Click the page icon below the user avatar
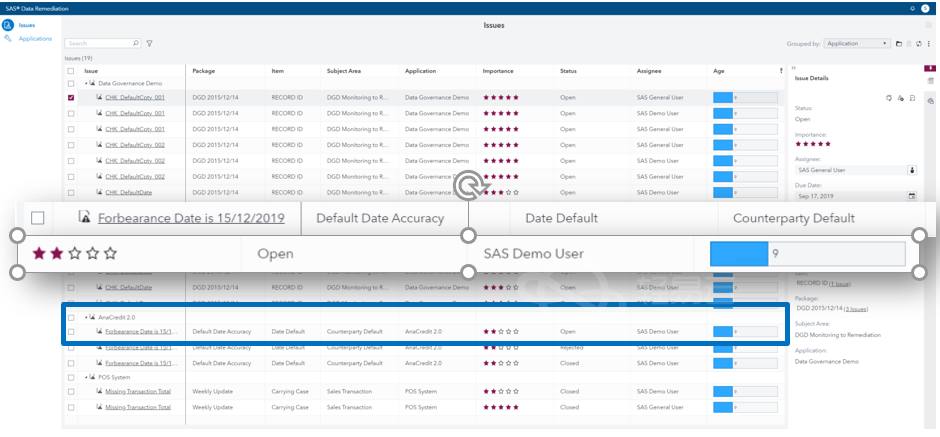Screen dimensions: 940x437 pyautogui.click(x=929, y=25)
